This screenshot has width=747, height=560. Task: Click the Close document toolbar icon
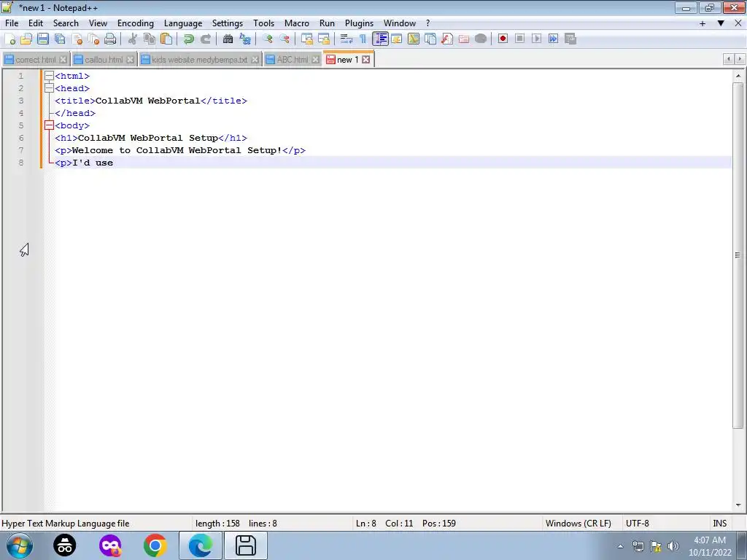(x=77, y=39)
